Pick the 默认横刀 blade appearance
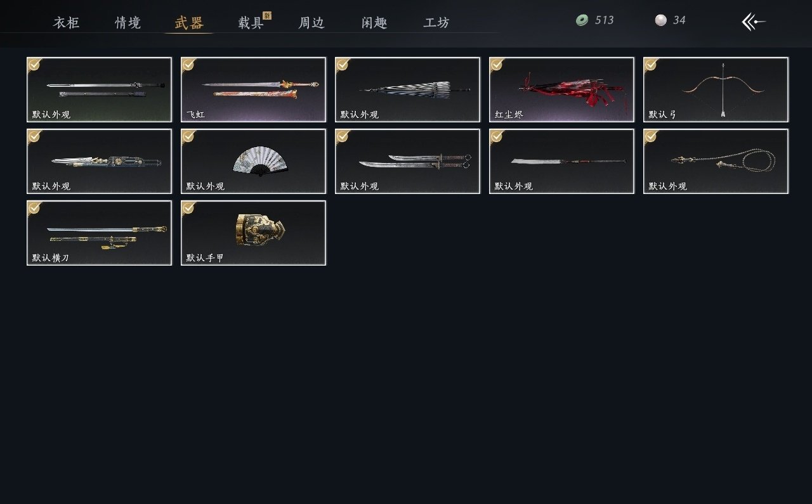 point(99,233)
